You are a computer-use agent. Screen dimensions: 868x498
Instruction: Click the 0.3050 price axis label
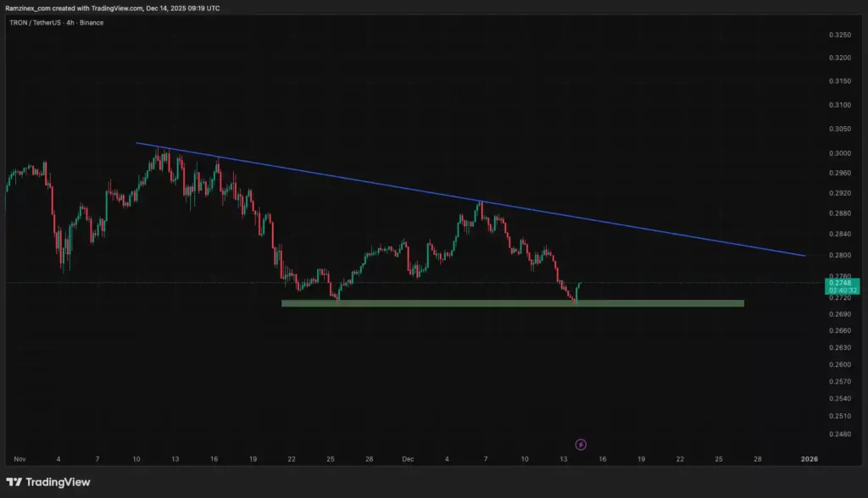(838, 128)
